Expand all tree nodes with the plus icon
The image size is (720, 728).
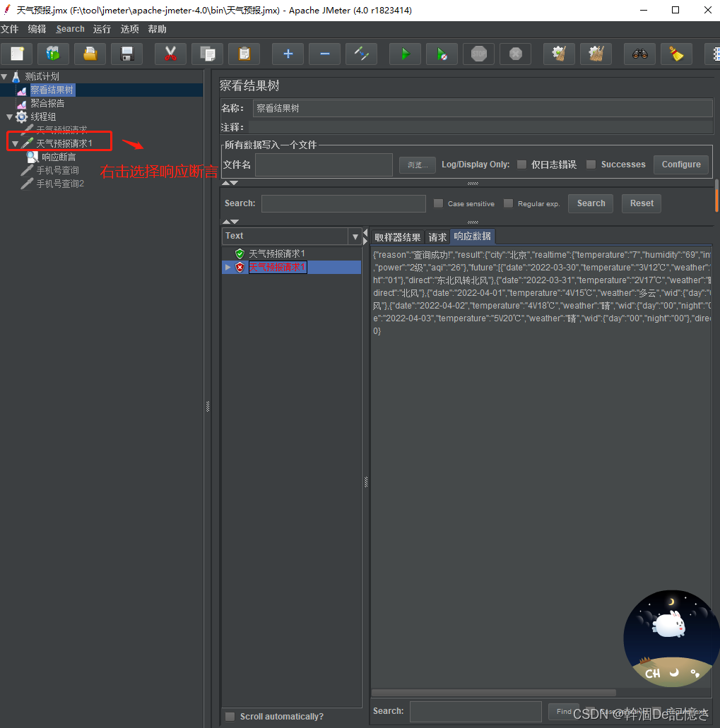click(x=288, y=54)
